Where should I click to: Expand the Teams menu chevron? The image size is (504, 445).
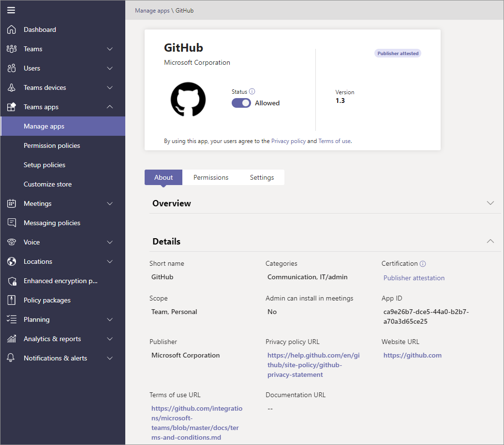pyautogui.click(x=110, y=49)
